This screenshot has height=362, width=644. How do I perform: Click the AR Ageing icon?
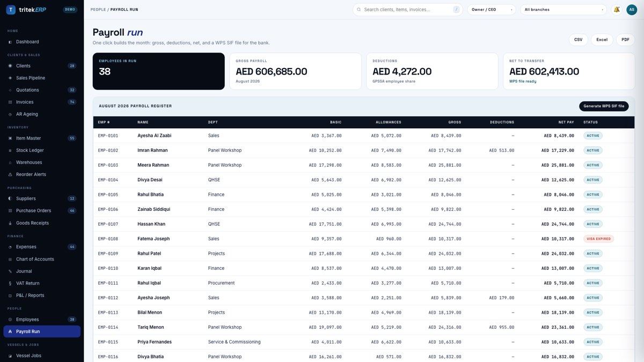pos(10,114)
